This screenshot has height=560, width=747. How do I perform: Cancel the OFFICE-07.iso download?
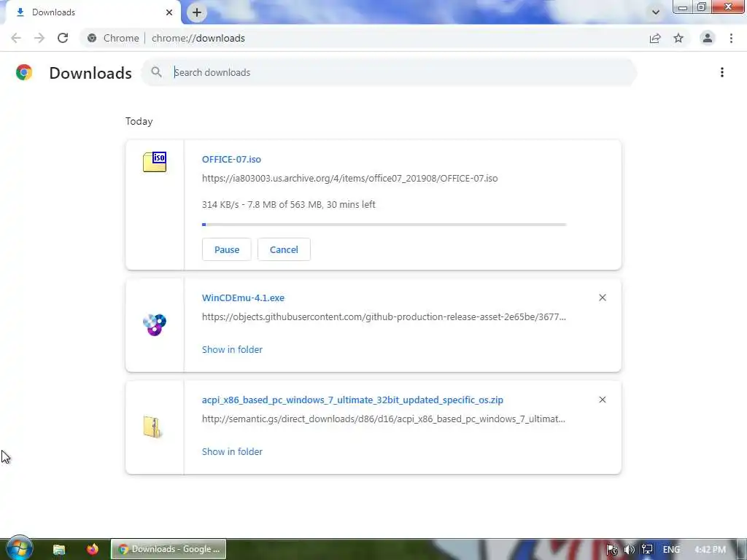coord(284,249)
